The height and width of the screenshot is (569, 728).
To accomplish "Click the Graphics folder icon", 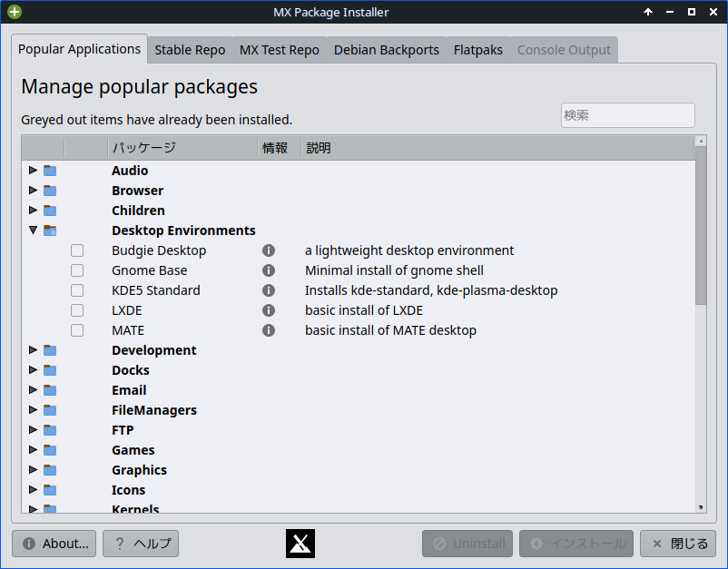I will pyautogui.click(x=50, y=470).
